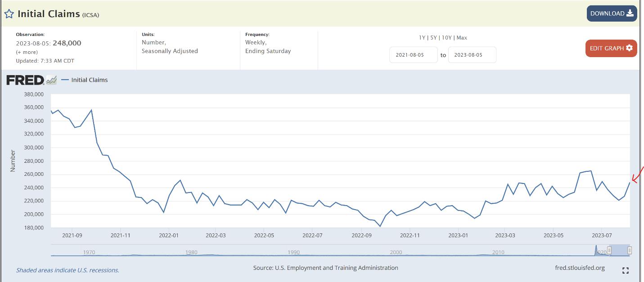Click the gear icon on Edit Graph
Viewport: 644px width, 282px height.
(629, 48)
